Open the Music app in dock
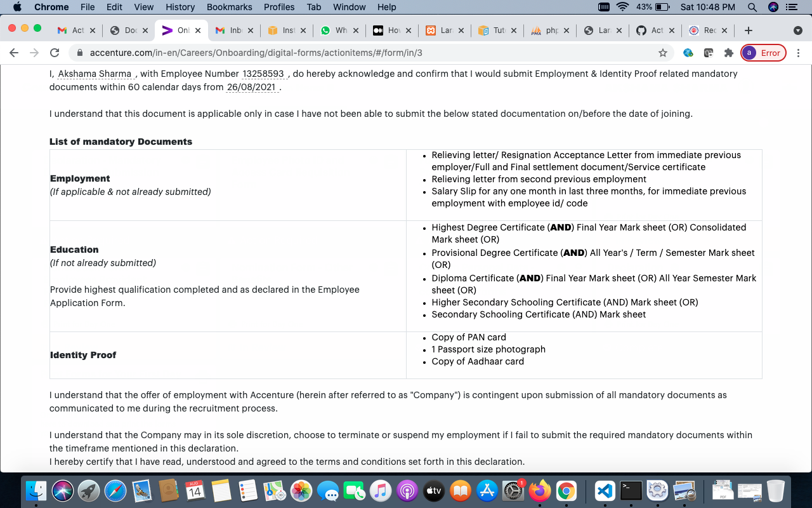This screenshot has width=812, height=508. pos(380,490)
